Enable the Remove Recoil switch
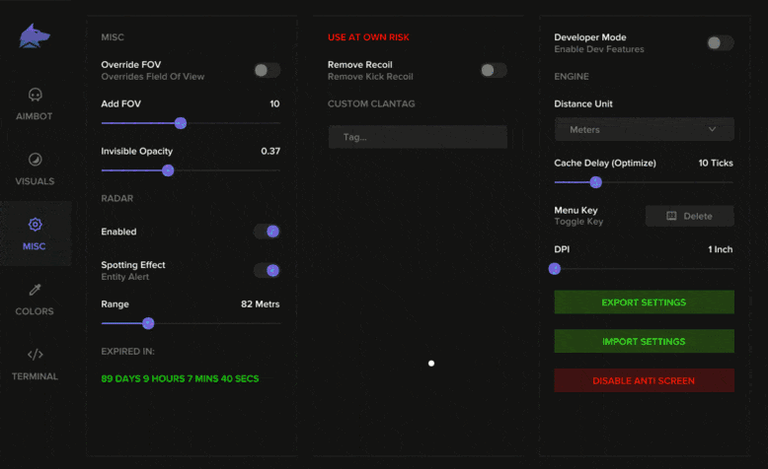Viewport: 768px width, 469px height. [493, 70]
